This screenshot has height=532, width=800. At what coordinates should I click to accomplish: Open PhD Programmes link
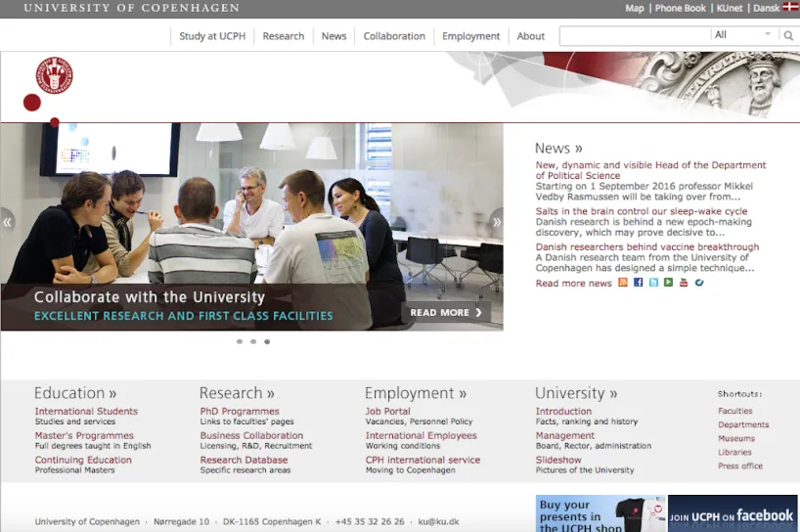(x=240, y=411)
